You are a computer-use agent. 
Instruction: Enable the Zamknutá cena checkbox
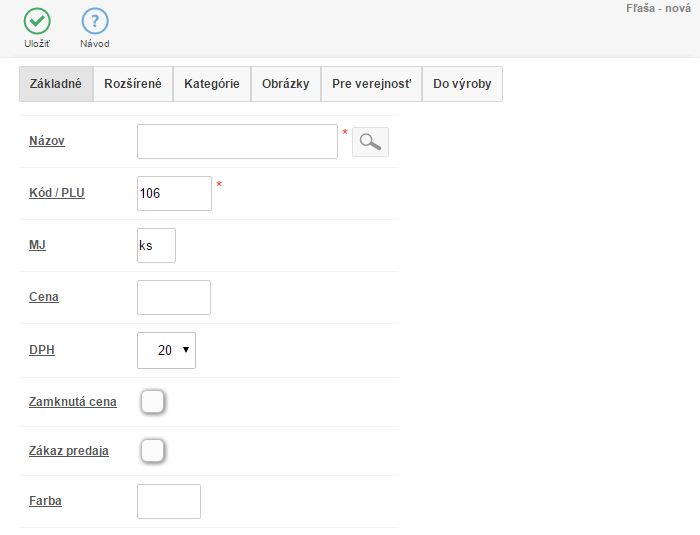[x=152, y=402]
